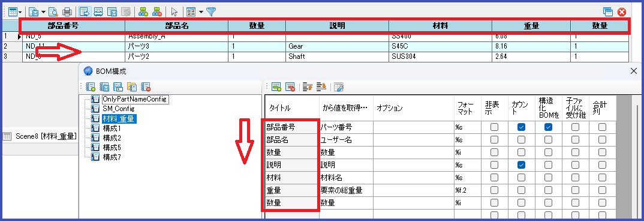Image resolution: width=644 pixels, height=221 pixels.
Task: Open the sort options dropdown arrow
Action: 201,13
